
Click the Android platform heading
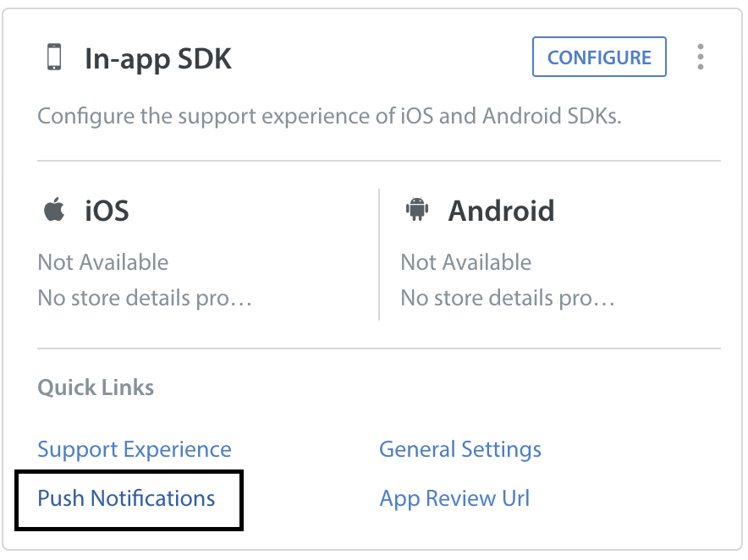point(502,211)
